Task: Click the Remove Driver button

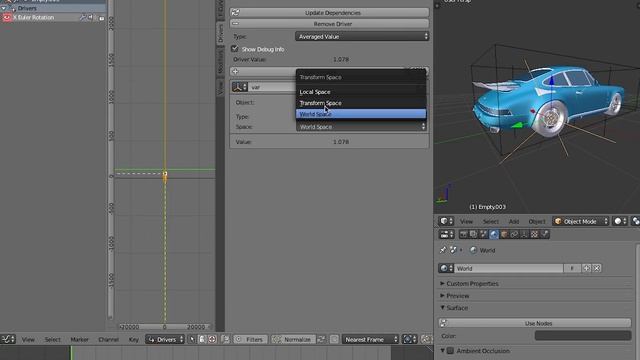Action: click(329, 24)
